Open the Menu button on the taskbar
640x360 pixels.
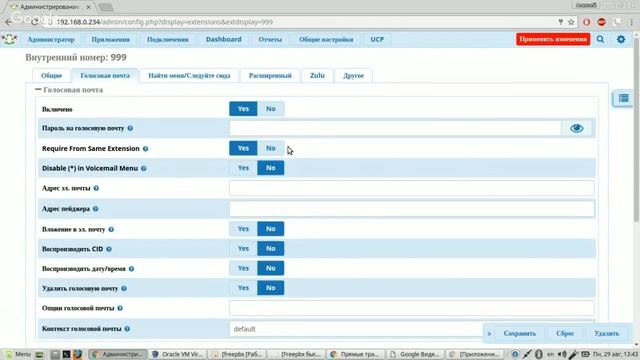coord(18,354)
